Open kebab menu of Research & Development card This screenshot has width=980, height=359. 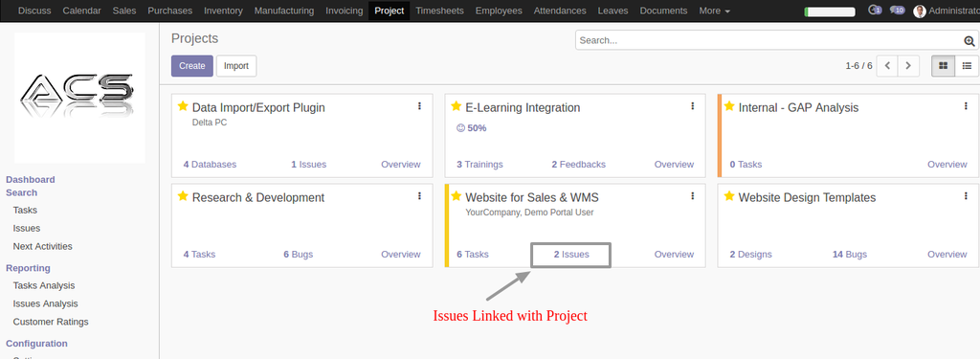[x=419, y=196]
